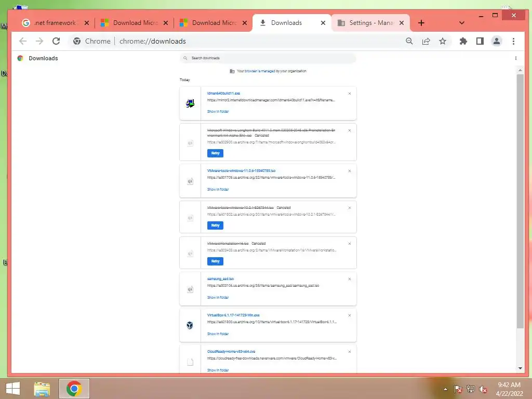
Task: Open the samsung_ssd.iso file link
Action: pos(220,278)
